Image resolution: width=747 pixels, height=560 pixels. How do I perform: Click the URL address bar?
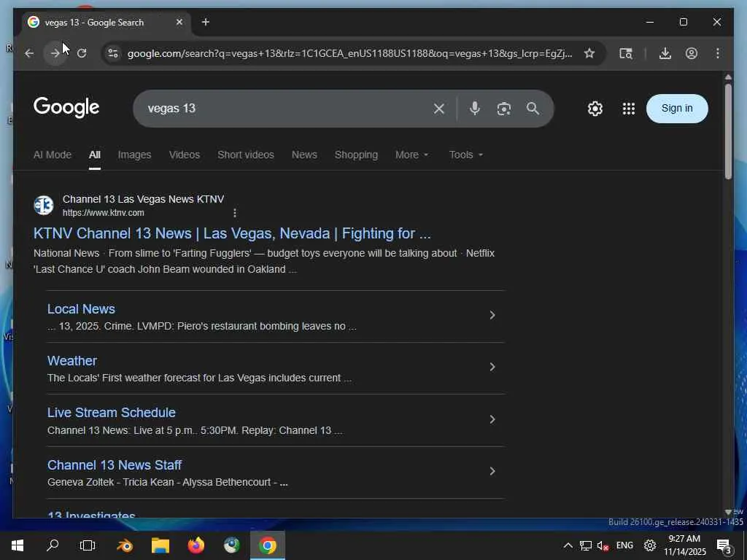coord(349,53)
